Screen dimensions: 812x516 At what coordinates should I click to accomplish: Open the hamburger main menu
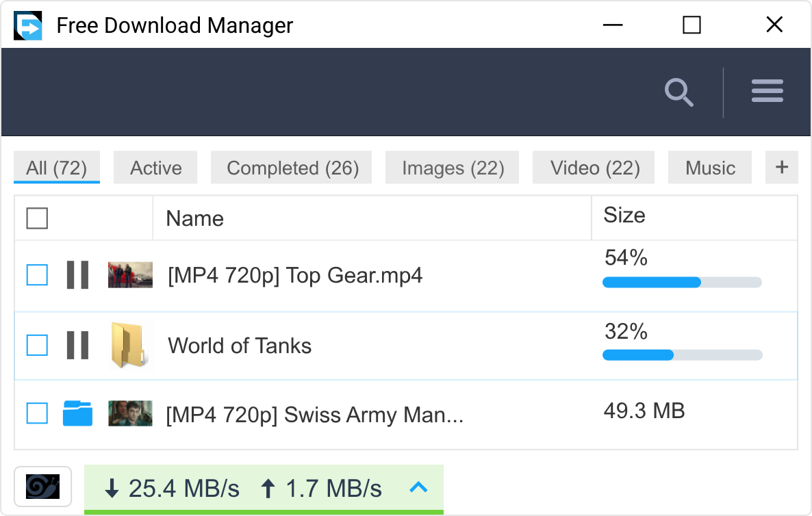tap(767, 92)
